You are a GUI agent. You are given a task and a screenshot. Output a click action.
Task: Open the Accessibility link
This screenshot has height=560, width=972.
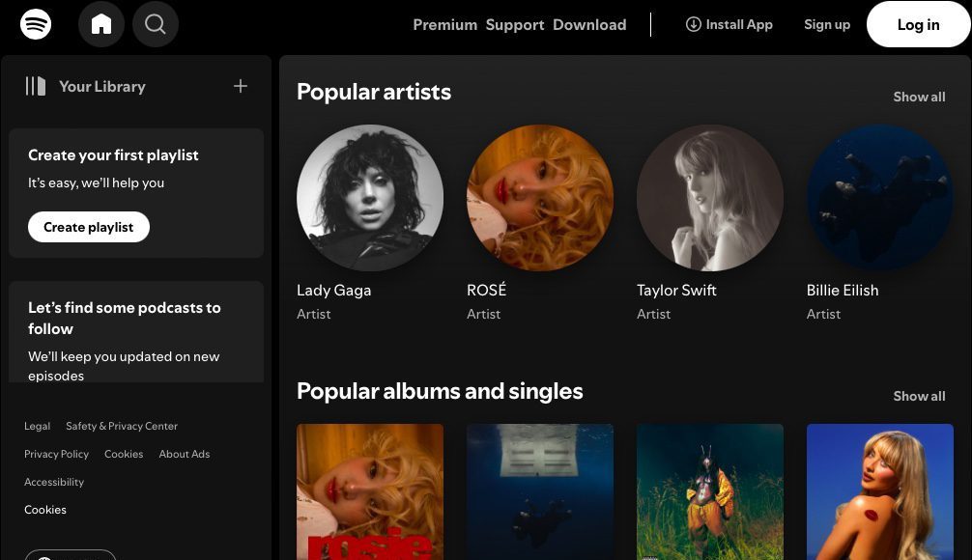click(x=54, y=482)
